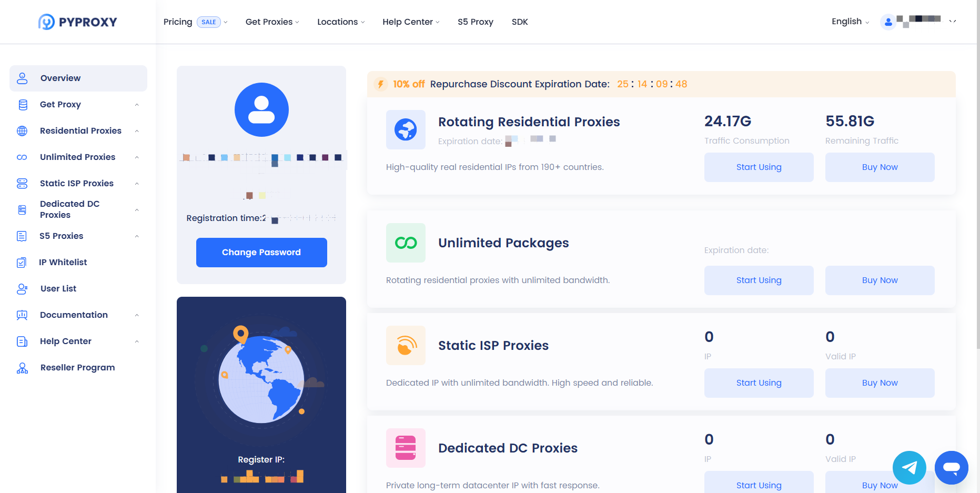Click the Static ISP Proxies orange icon
Screen dimensions: 980x493
tap(406, 345)
